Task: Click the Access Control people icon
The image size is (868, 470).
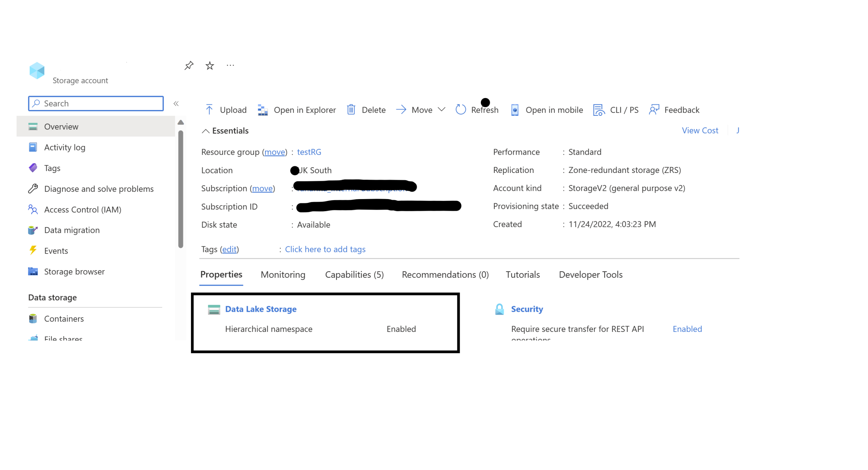Action: pos(33,209)
